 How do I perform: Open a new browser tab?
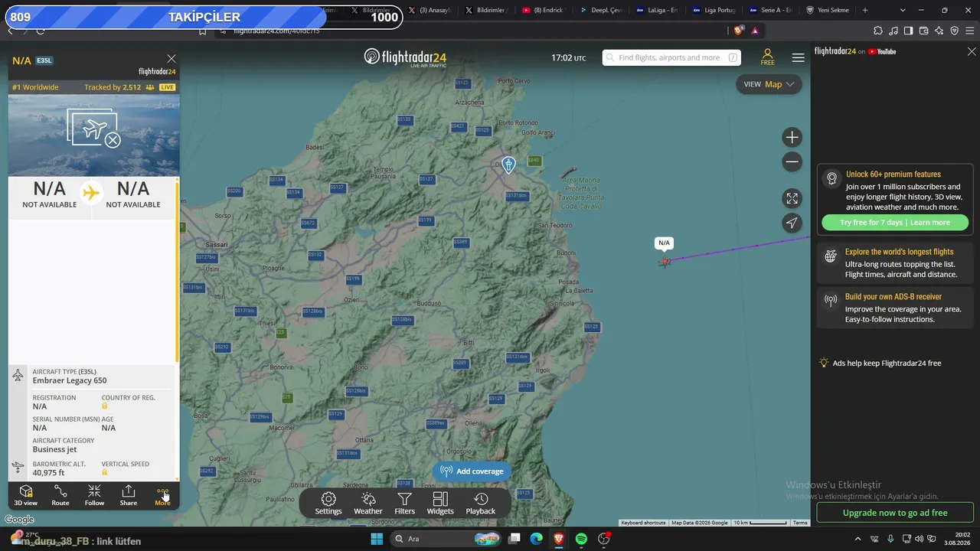pos(865,10)
